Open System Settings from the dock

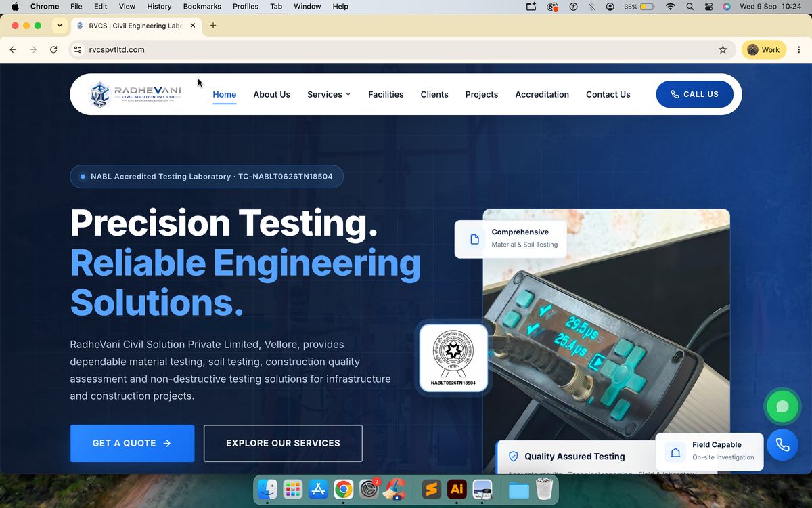click(369, 489)
